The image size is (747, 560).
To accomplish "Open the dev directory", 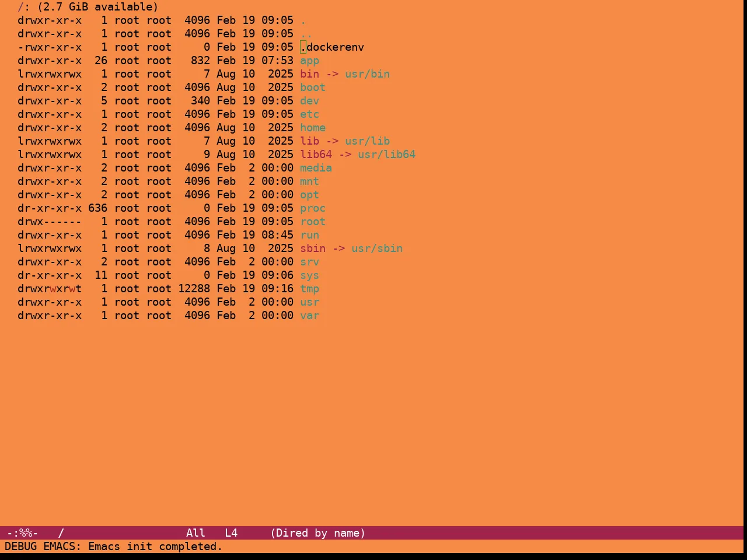I will (x=309, y=101).
